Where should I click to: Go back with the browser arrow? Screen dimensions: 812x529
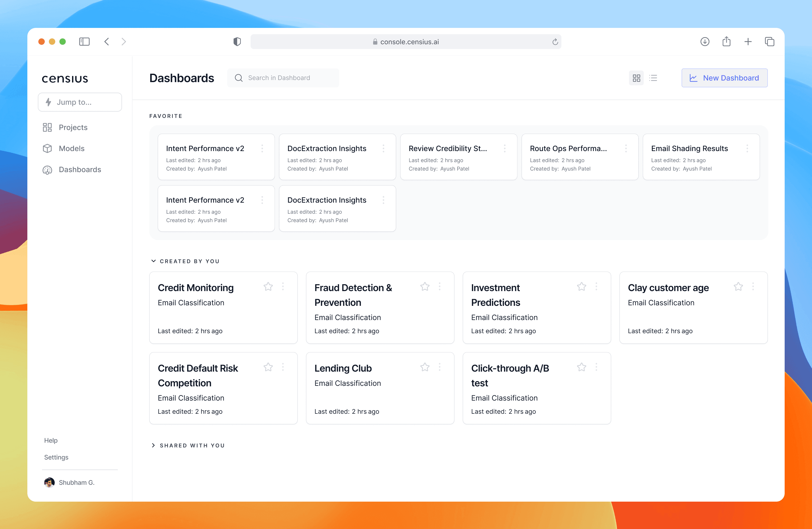click(106, 42)
